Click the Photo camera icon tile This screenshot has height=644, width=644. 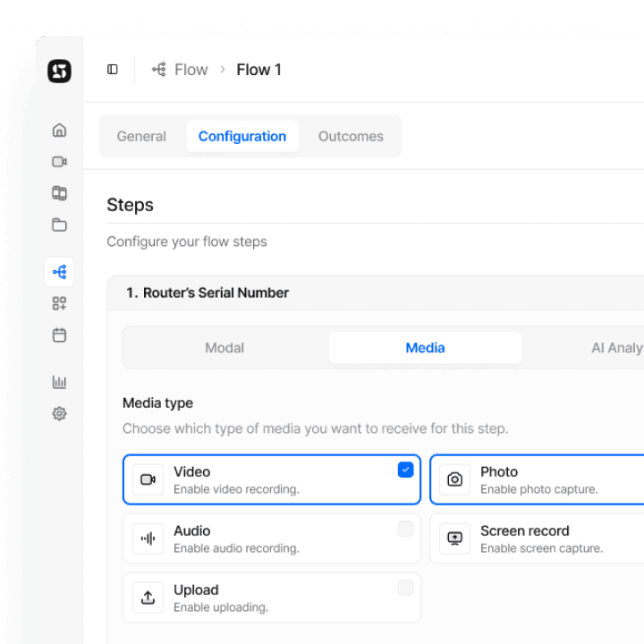tap(454, 479)
